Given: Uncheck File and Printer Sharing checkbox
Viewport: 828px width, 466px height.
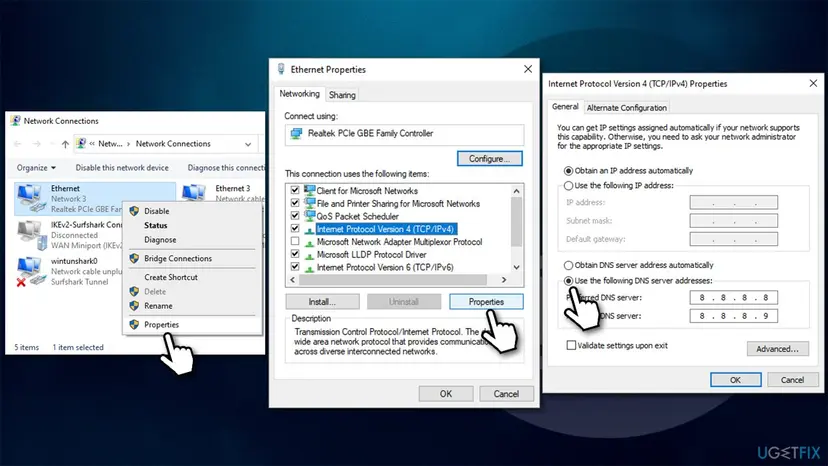Looking at the screenshot, I should 295,203.
